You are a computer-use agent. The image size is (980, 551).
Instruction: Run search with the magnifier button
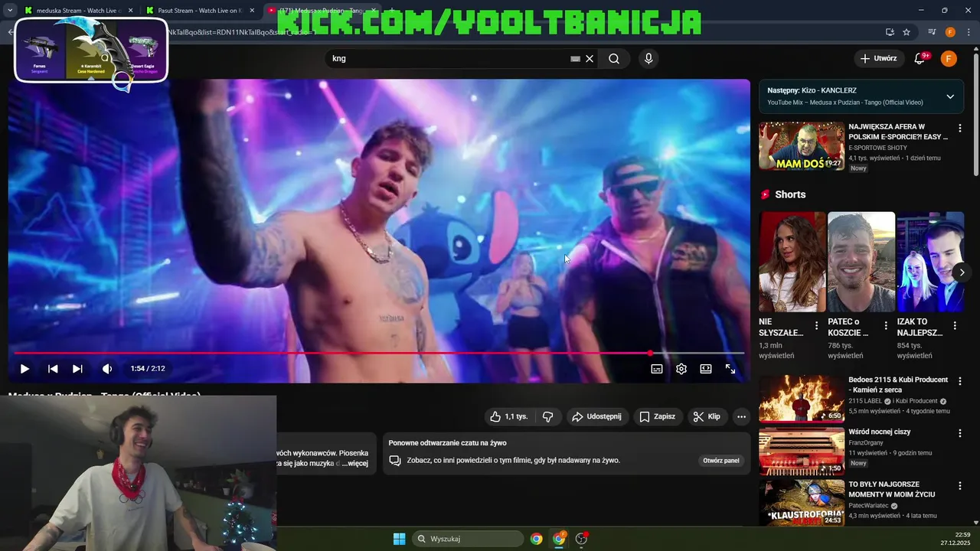tap(614, 58)
